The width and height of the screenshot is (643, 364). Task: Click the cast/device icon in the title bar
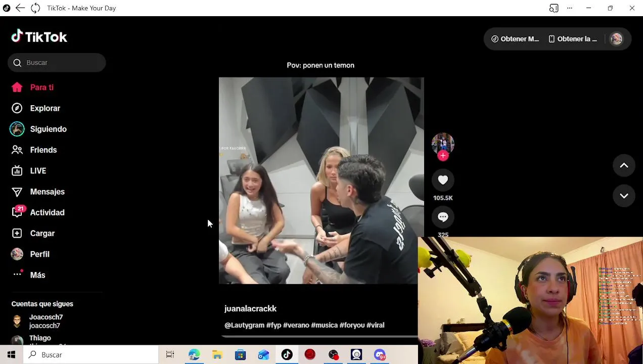(554, 8)
